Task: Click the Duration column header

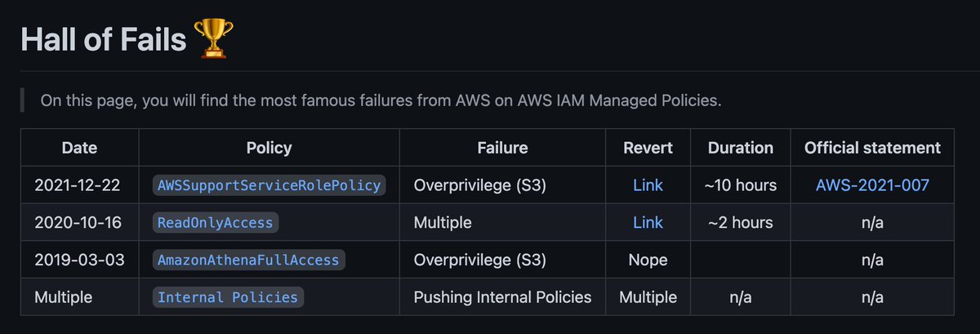Action: tap(740, 148)
